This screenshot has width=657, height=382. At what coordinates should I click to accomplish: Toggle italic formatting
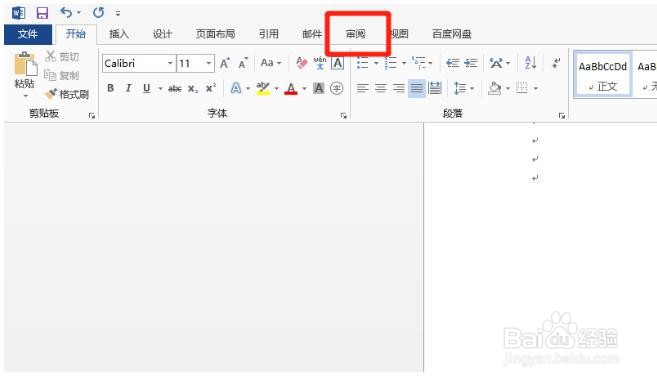tap(129, 88)
